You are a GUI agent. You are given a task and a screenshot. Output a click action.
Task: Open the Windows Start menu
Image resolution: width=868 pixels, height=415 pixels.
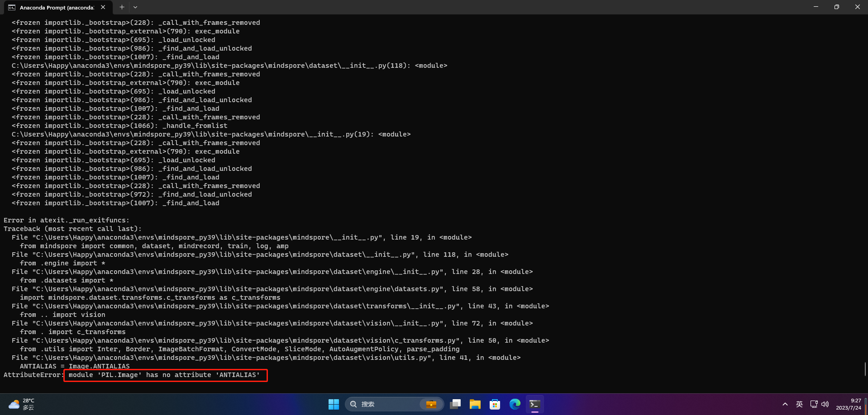click(334, 404)
